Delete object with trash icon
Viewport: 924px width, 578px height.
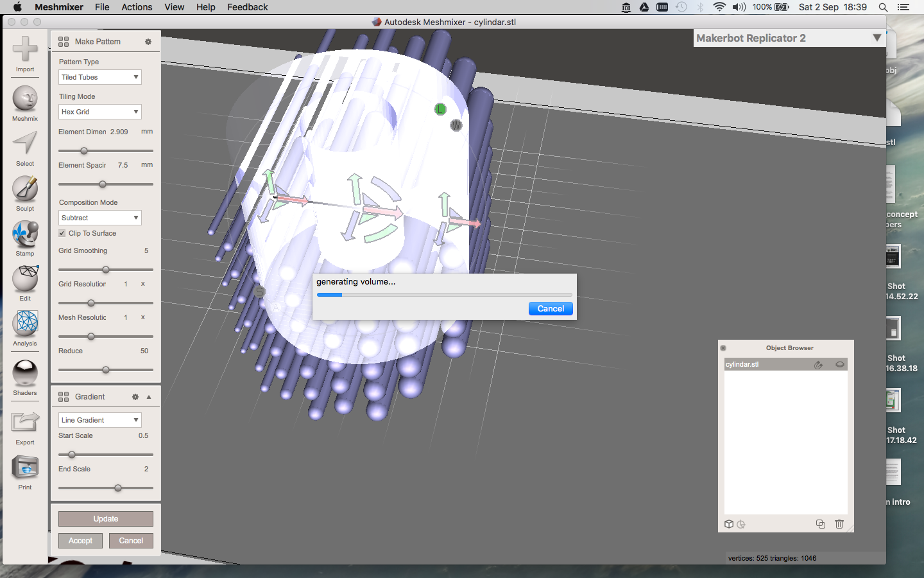pyautogui.click(x=839, y=524)
